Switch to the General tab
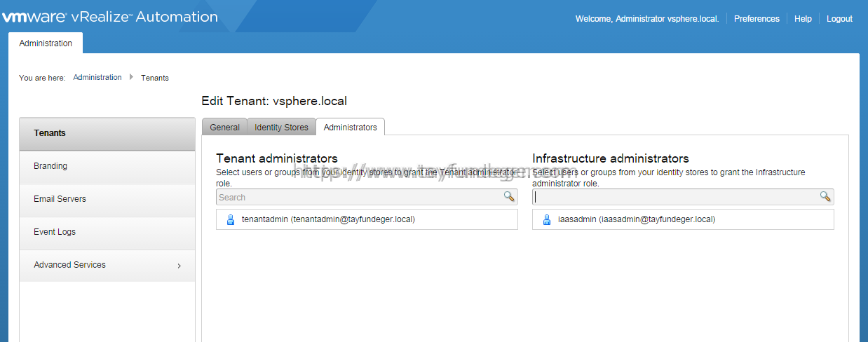Viewport: 868px width, 342px height. coord(224,127)
